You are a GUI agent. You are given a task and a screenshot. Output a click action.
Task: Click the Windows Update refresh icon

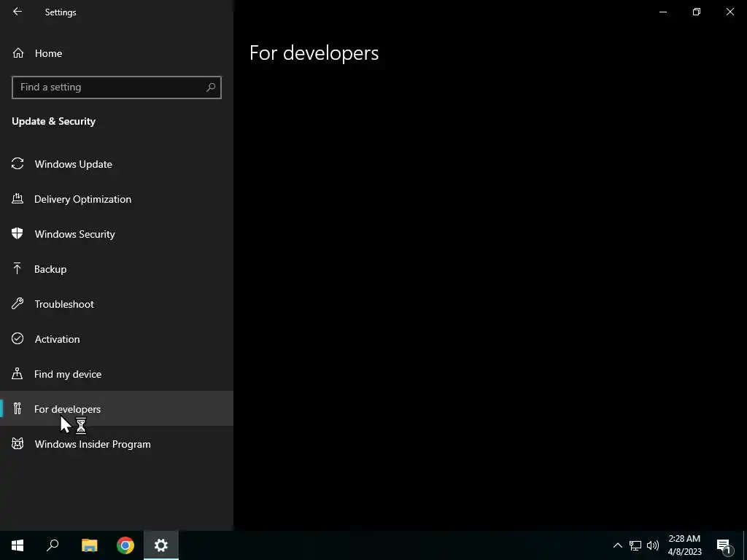[x=18, y=164]
